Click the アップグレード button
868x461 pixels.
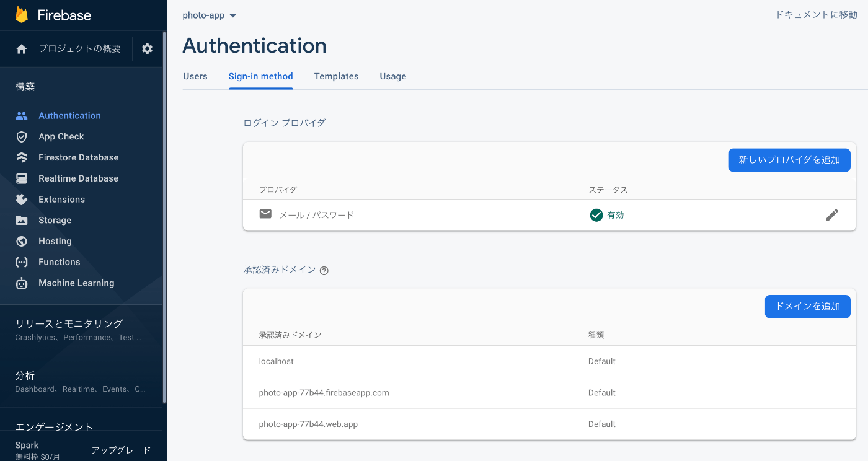122,450
